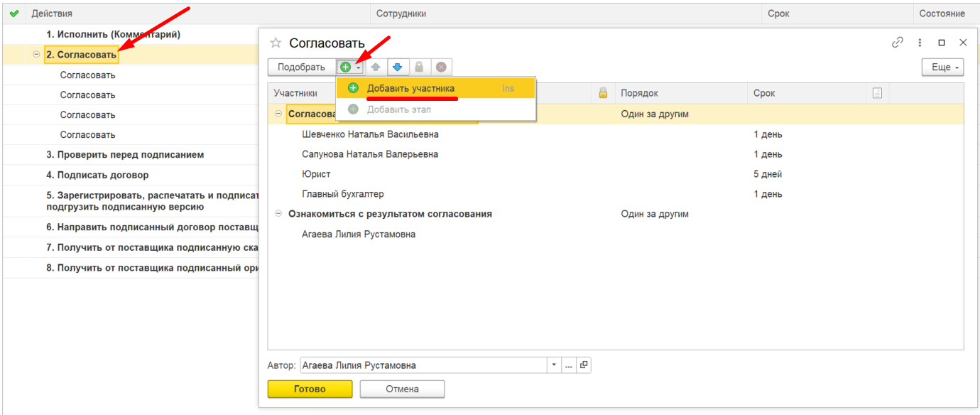
Task: Click the lock icon in the dialog toolbar
Action: point(419,67)
